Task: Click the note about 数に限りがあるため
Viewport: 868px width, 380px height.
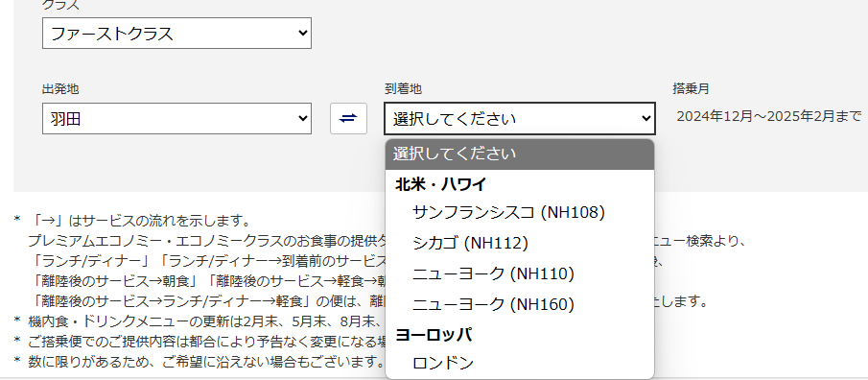Action: coord(206,363)
